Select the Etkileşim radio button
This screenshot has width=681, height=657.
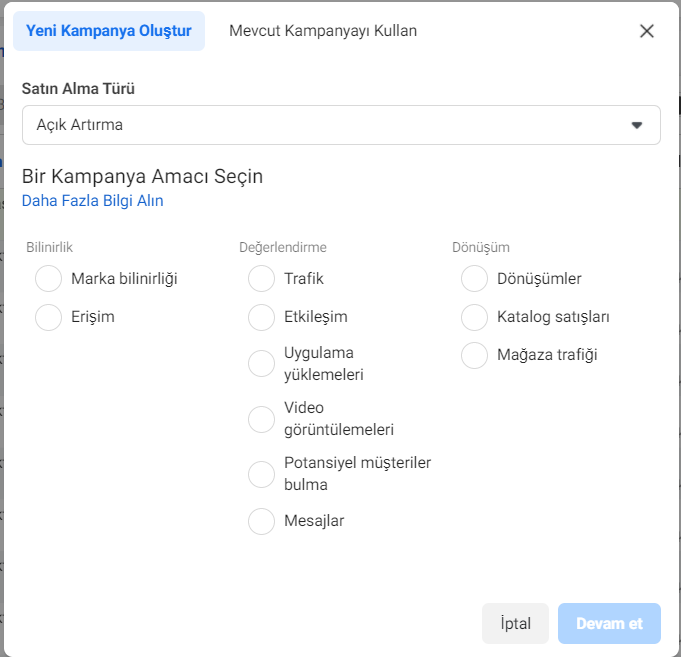pos(262,317)
